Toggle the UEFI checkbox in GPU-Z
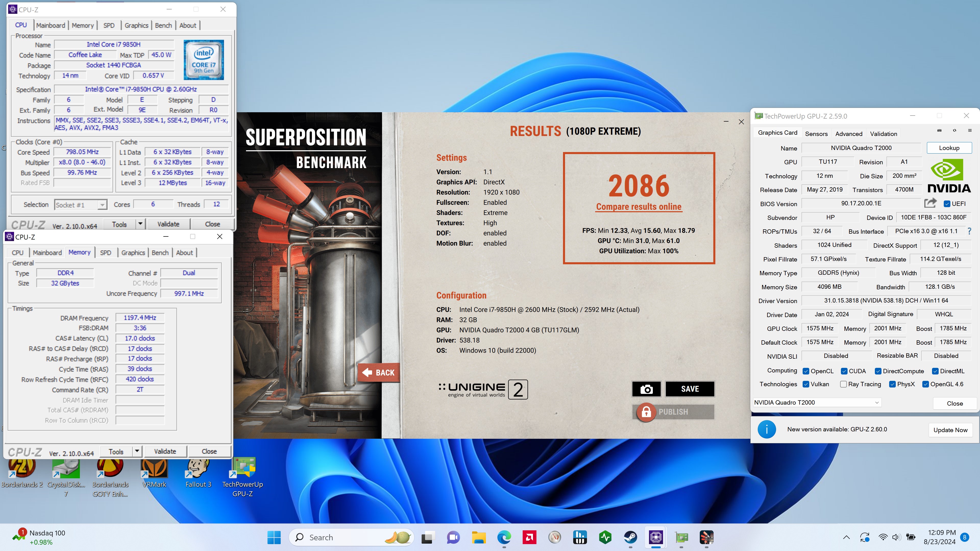Image resolution: width=980 pixels, height=551 pixels. click(x=947, y=204)
